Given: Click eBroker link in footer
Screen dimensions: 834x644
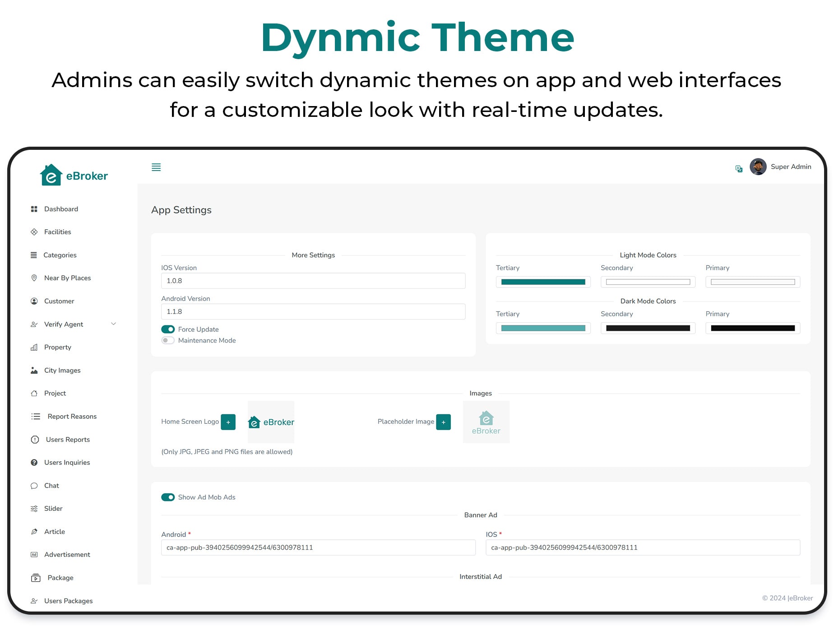Looking at the screenshot, I should [801, 598].
